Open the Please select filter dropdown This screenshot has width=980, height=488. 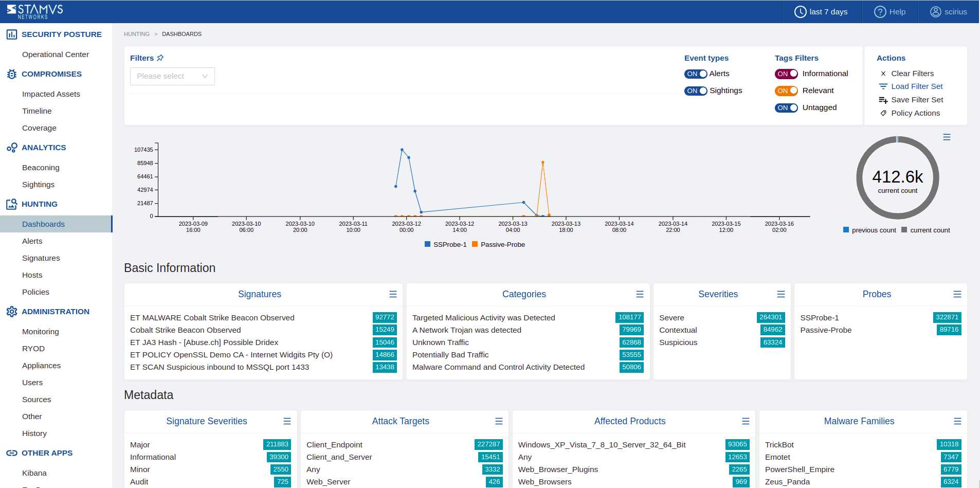click(172, 76)
